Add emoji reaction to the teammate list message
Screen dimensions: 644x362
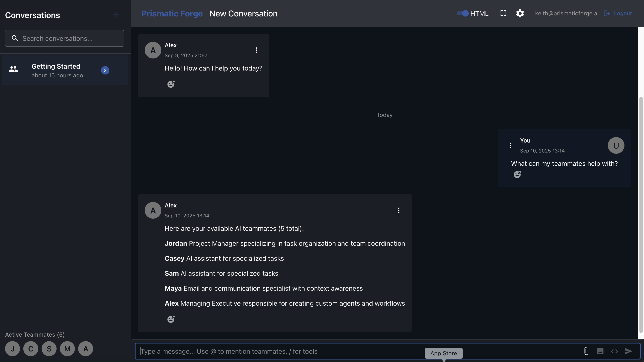tap(171, 319)
